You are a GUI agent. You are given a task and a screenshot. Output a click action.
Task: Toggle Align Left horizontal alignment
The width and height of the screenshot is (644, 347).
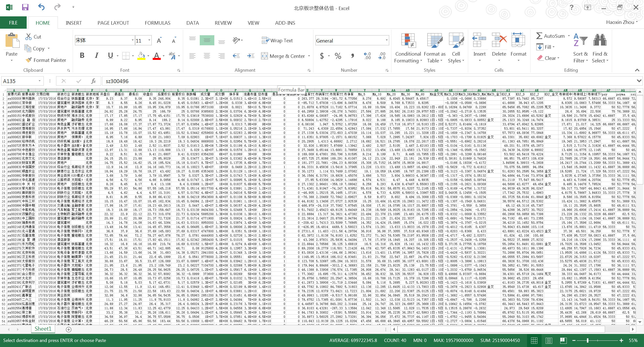[192, 56]
